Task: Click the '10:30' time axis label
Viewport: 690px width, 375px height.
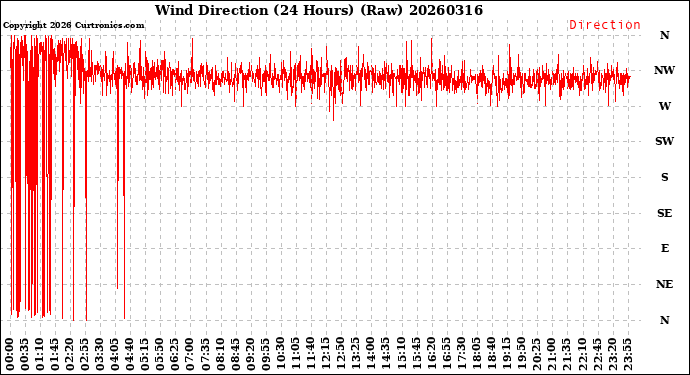Action: coord(281,354)
